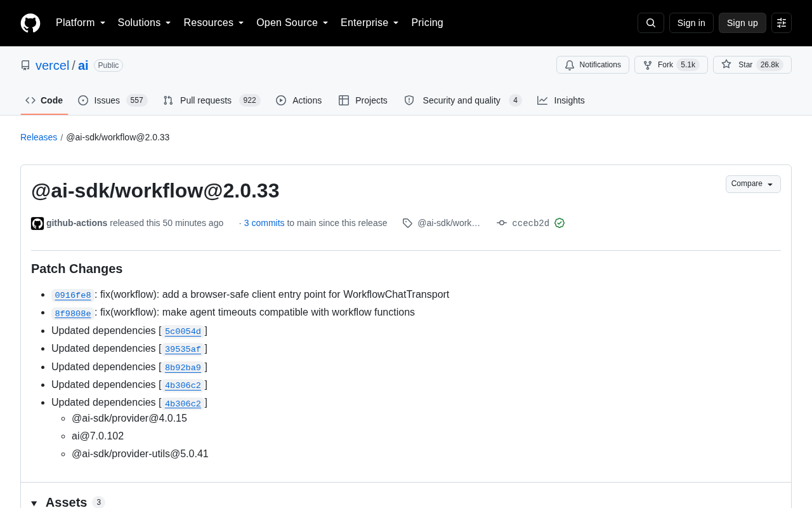
Task: Expand the Enterprise menu
Action: coord(370,23)
